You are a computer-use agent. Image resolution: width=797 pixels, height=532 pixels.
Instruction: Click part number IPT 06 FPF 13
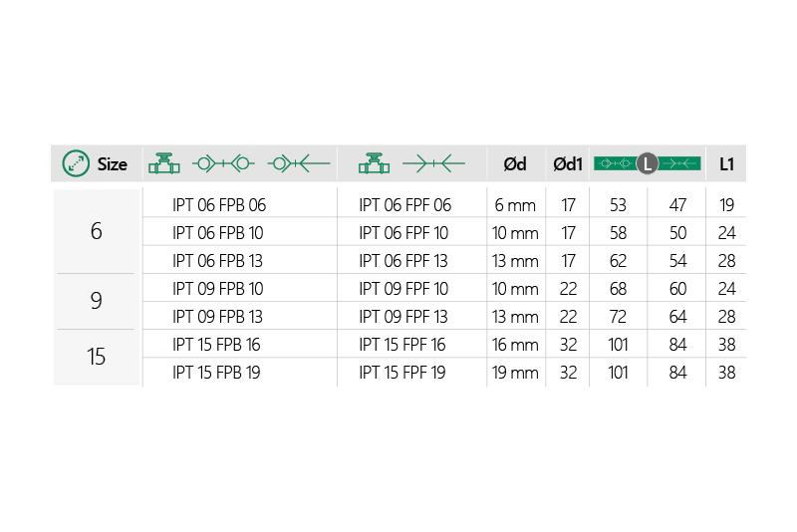click(x=403, y=261)
